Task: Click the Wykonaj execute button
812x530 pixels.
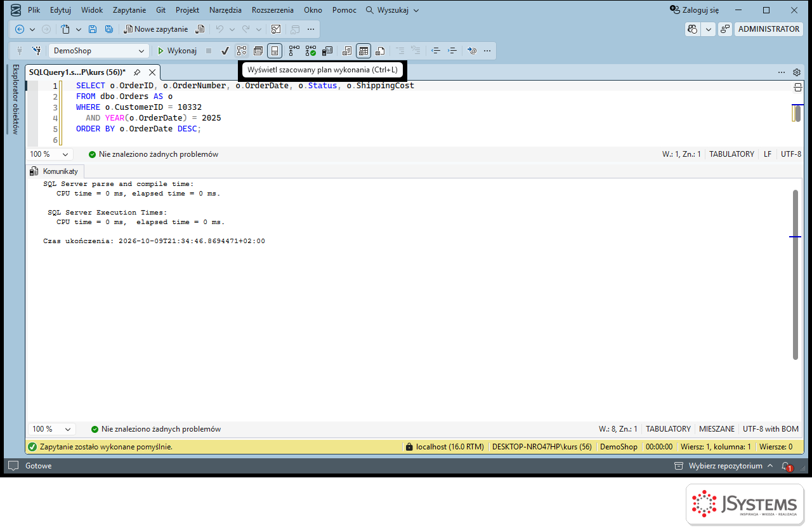Action: click(x=177, y=51)
